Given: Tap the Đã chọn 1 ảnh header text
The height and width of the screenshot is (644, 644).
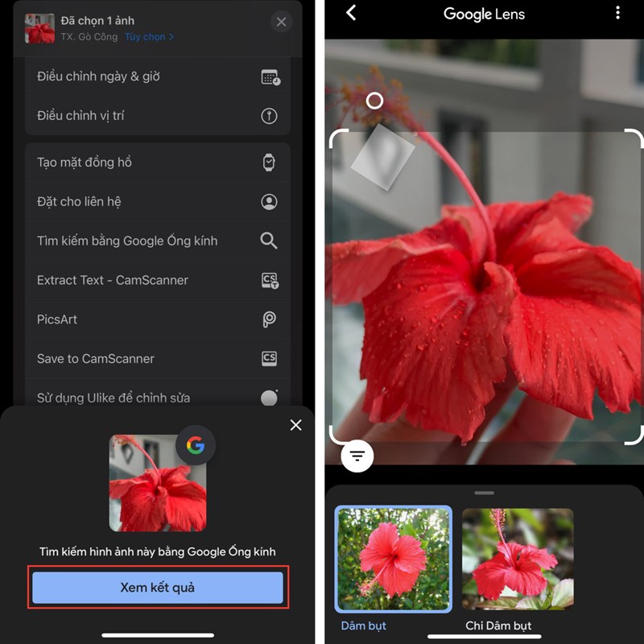Looking at the screenshot, I should [x=97, y=21].
